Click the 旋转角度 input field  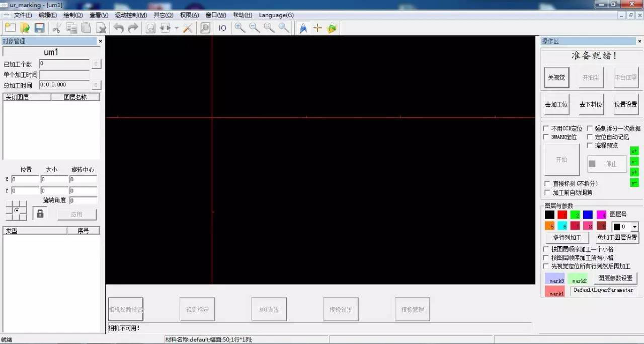pyautogui.click(x=83, y=200)
